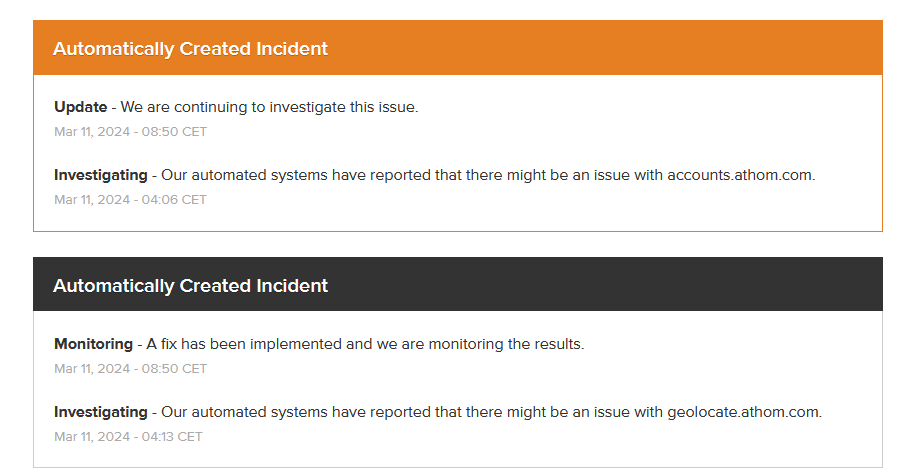The image size is (902, 471).
Task: Open the dark-header Automatically Created Incident title
Action: 190,285
